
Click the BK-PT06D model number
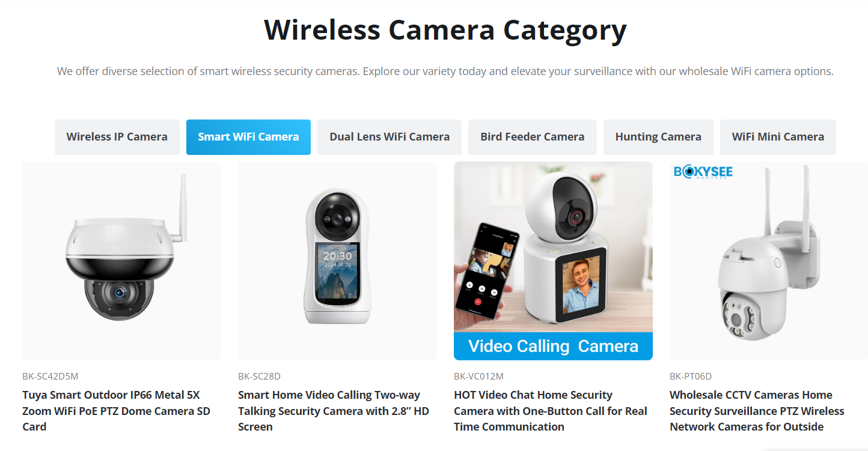pos(691,377)
